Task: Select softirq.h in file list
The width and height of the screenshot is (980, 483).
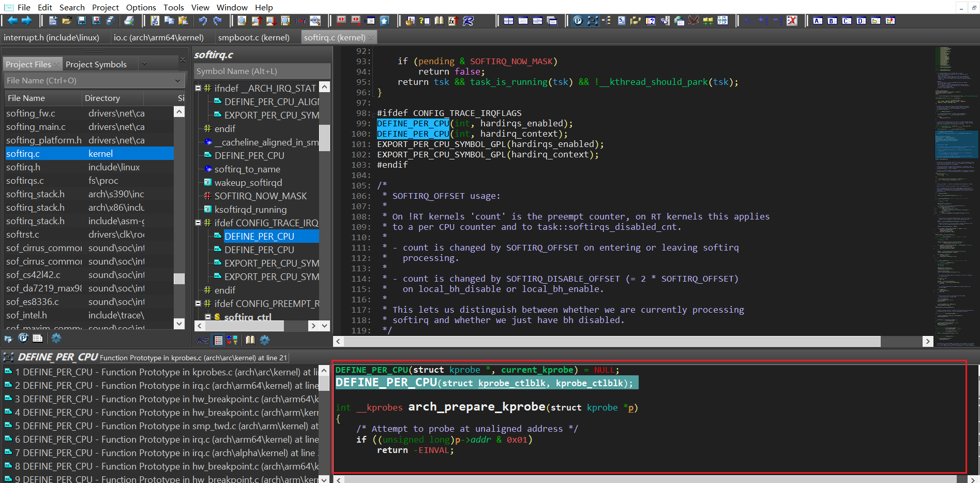Action: (89, 167)
